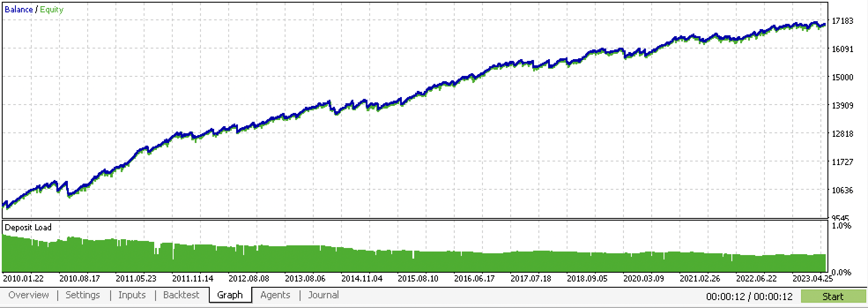The width and height of the screenshot is (868, 308).
Task: Click the 12818 axis value
Action: pos(842,134)
